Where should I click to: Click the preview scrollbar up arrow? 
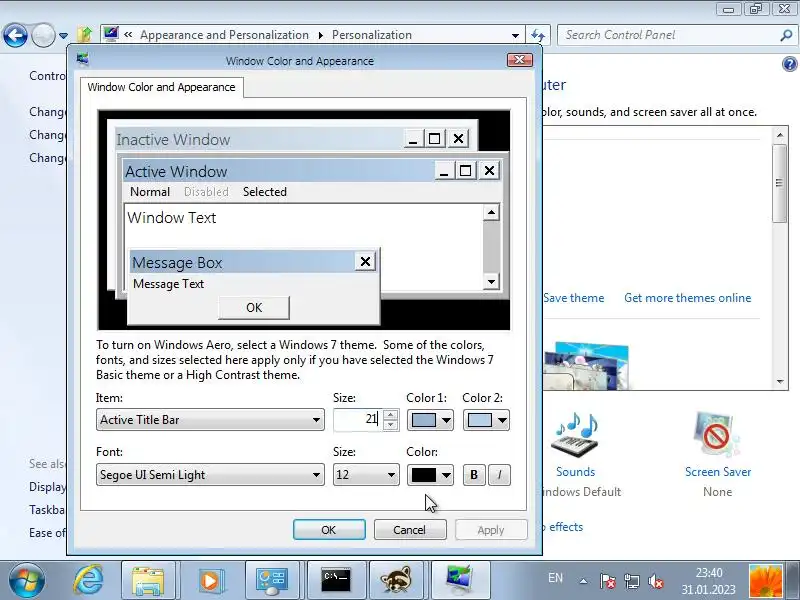[491, 212]
